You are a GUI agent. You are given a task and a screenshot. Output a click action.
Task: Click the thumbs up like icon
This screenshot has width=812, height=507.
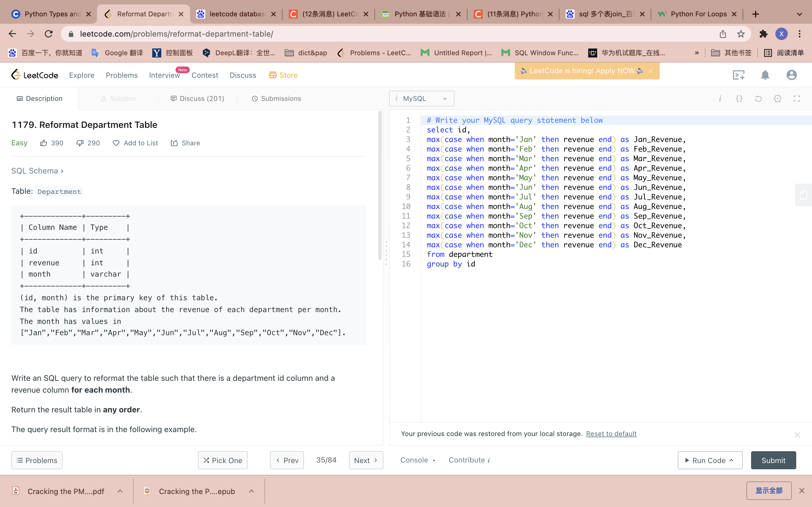point(44,143)
